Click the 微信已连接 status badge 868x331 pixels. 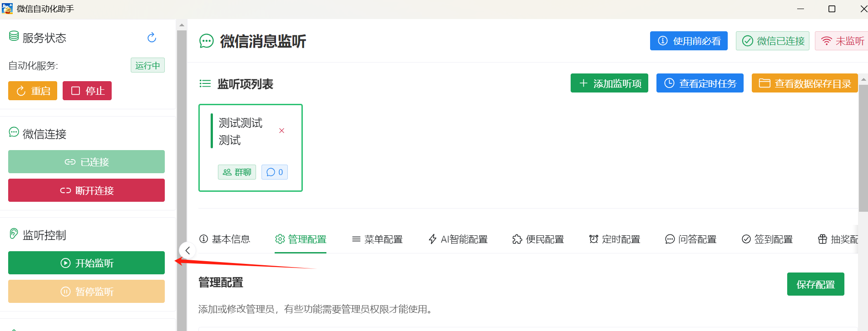tap(773, 41)
